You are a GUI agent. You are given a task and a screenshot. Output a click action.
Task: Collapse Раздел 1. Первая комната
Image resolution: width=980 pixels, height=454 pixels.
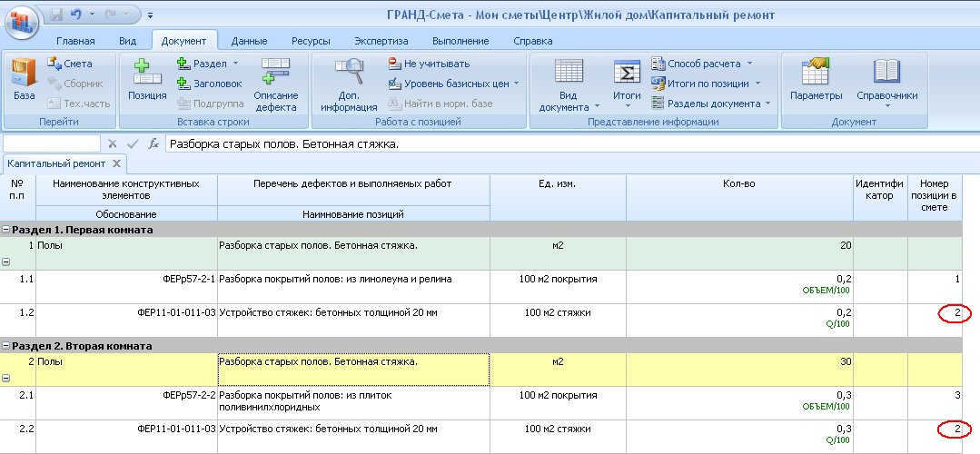coord(6,230)
